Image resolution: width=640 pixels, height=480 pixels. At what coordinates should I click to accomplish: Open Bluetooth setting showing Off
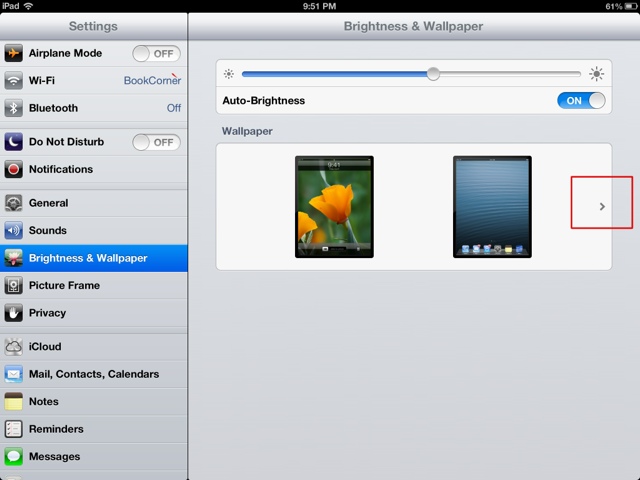click(x=94, y=108)
